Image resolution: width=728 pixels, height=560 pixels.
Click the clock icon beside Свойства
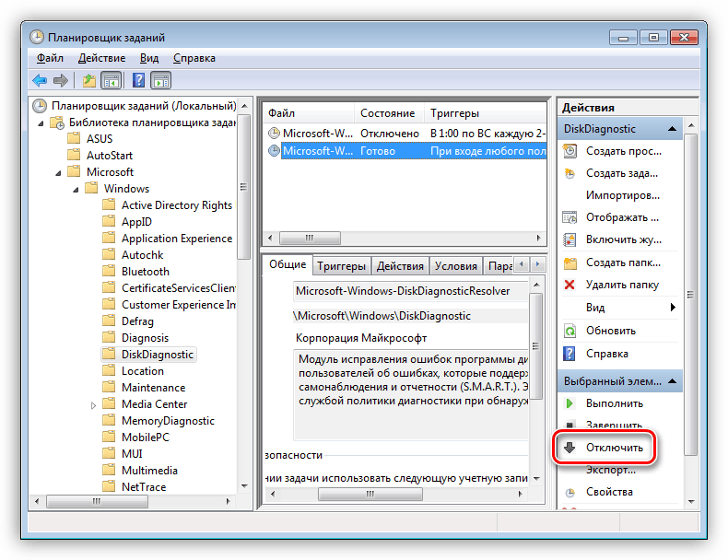click(570, 492)
